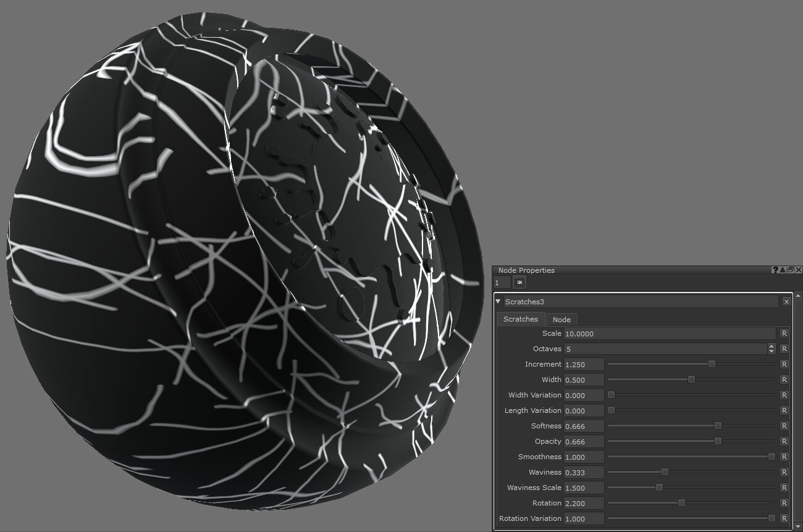
Task: Float the Node Properties panel with the undock icon
Action: [791, 270]
